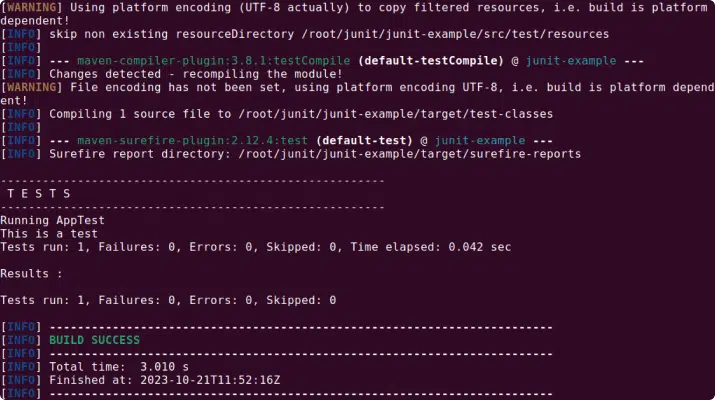Click the 'Running AppTest' line
The height and width of the screenshot is (400, 715).
pos(52,220)
